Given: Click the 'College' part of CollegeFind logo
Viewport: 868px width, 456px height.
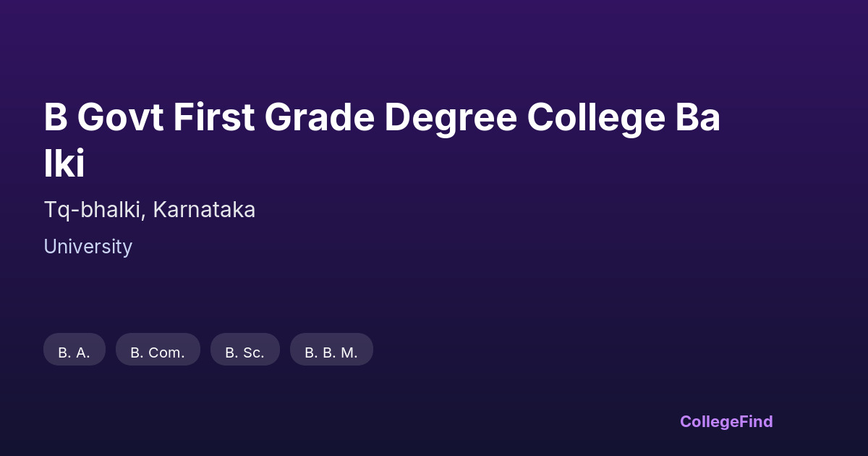Looking at the screenshot, I should click(710, 421).
